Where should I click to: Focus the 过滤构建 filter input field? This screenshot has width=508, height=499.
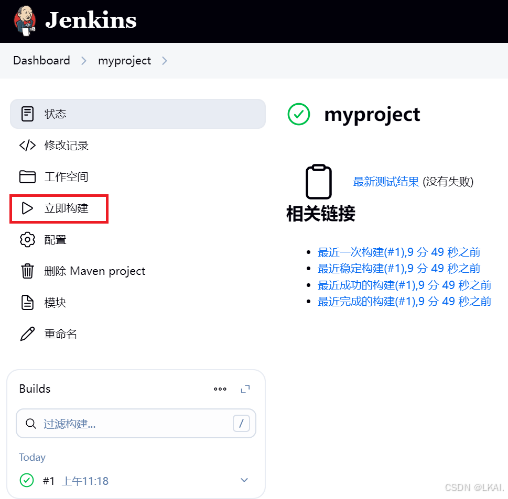tap(136, 423)
